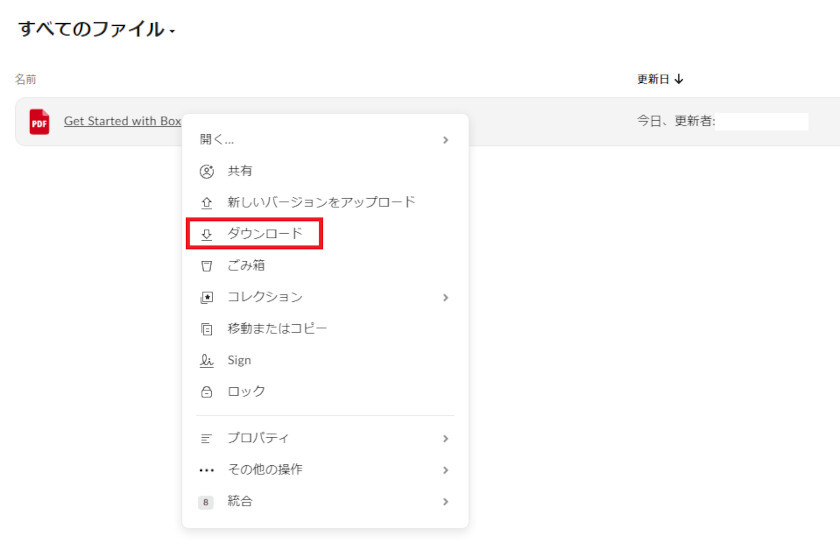This screenshot has height=550, width=840.
Task: Expand the コレクション submenu arrow
Action: pos(445,297)
